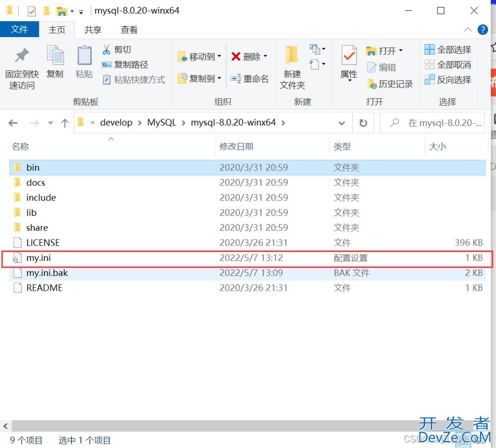The width and height of the screenshot is (496, 448).
Task: Collapse the ribbon with the chevron
Action: (x=468, y=30)
